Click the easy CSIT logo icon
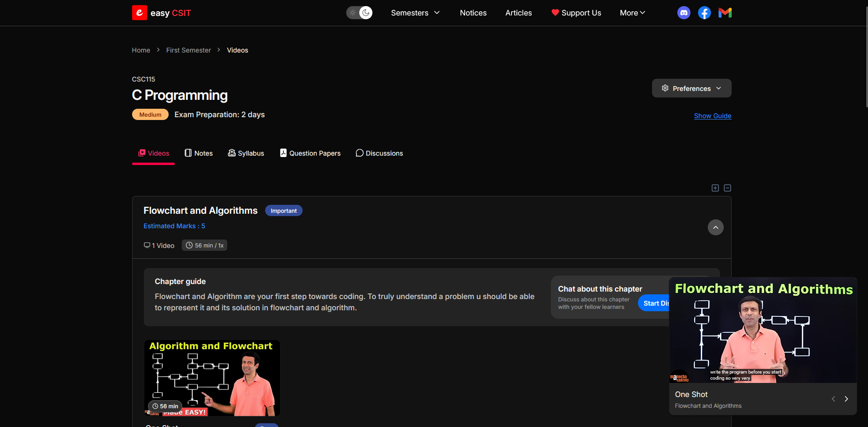Screen dimensions: 868x427 coord(140,13)
